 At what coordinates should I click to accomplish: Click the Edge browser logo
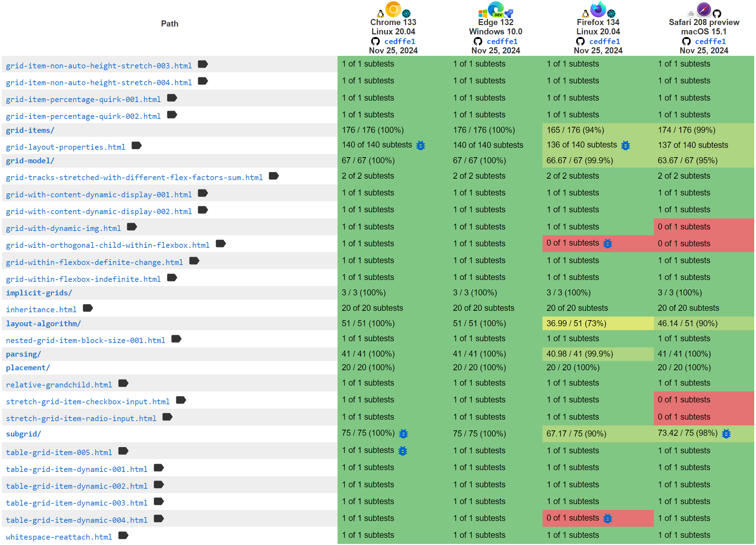click(x=496, y=9)
